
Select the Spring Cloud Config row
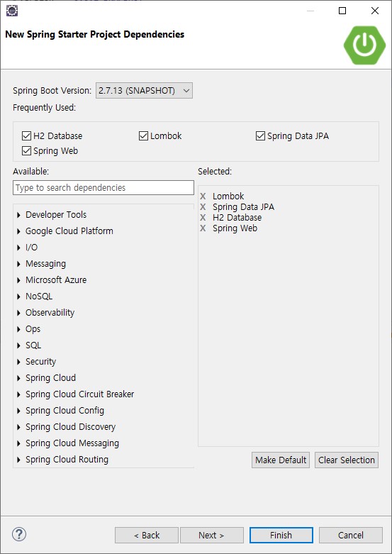(65, 411)
